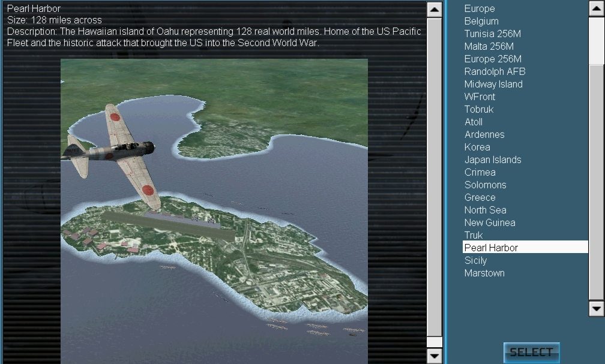Screen dimensions: 605x364
Task: Select North Sea terrain
Action: click(486, 210)
